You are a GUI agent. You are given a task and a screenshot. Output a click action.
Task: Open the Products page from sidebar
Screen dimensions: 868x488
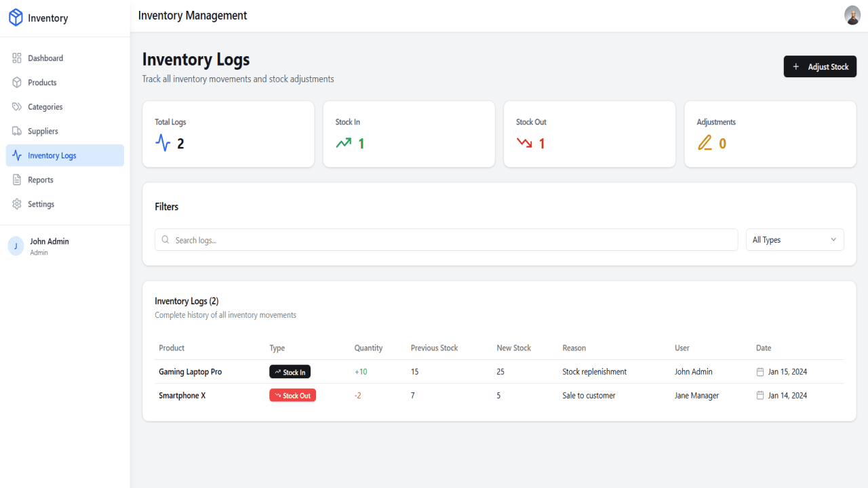(65, 83)
